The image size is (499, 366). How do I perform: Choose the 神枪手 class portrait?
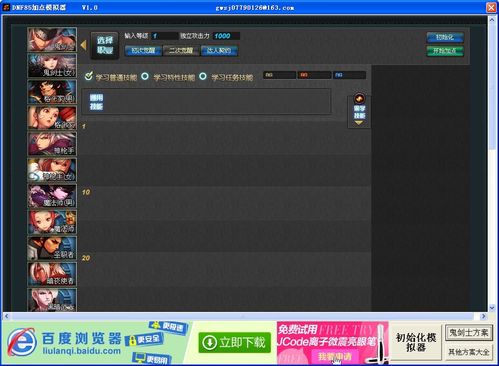click(x=52, y=144)
